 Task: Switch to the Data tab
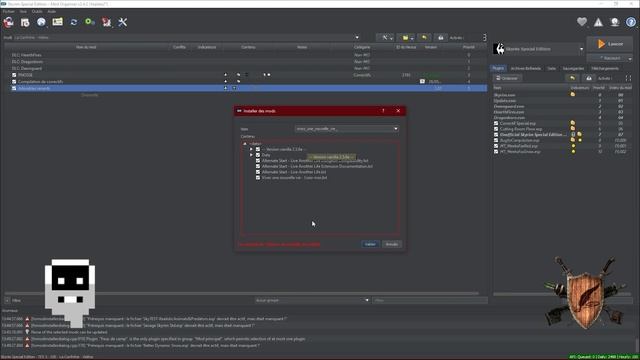pos(552,69)
